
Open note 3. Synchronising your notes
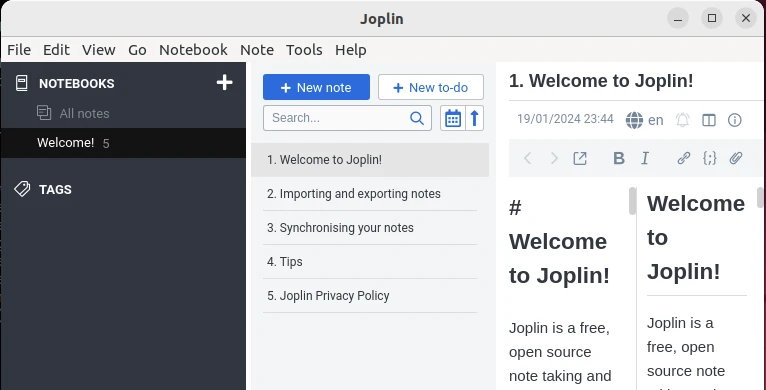point(370,228)
